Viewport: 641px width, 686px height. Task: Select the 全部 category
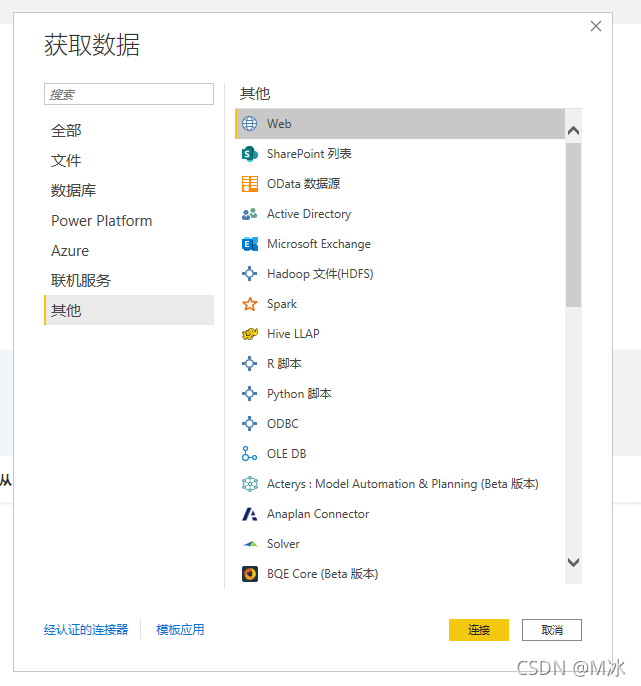(129, 131)
